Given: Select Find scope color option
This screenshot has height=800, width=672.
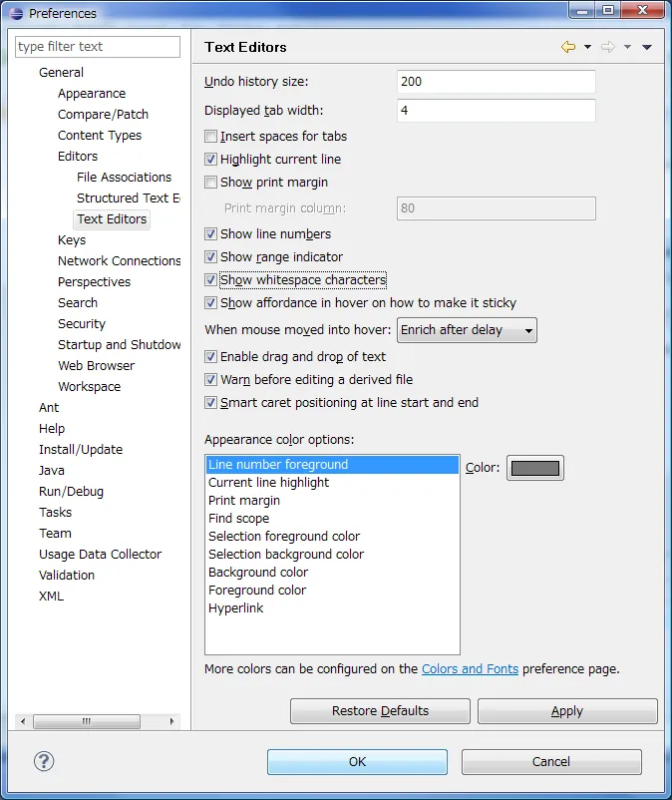Looking at the screenshot, I should click(332, 519).
